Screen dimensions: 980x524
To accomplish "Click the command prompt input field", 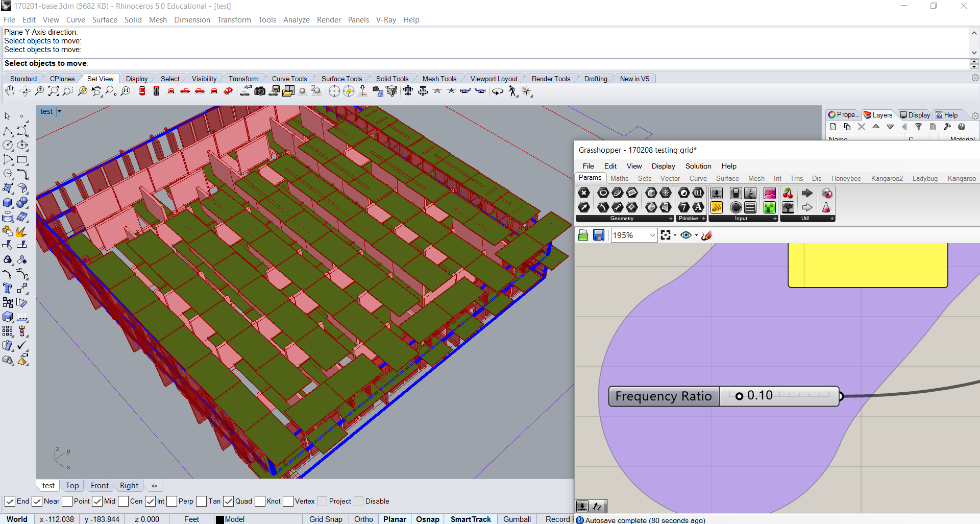I will 485,63.
